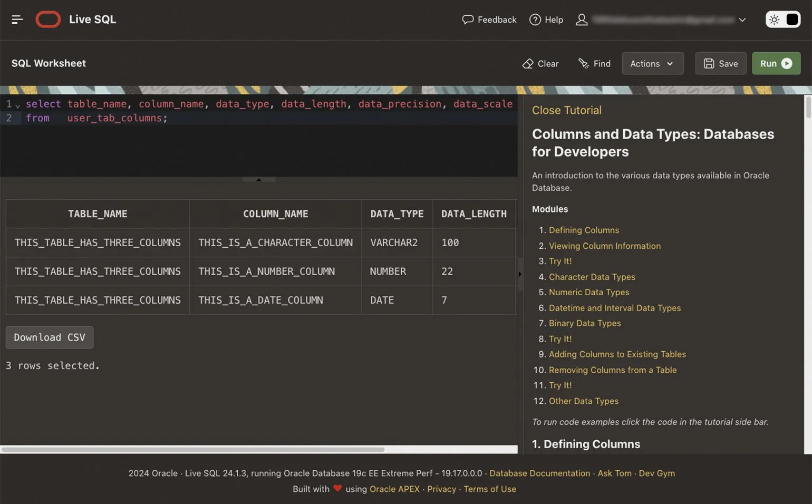The image size is (812, 504).
Task: Open the Character Data Types module
Action: 592,277
